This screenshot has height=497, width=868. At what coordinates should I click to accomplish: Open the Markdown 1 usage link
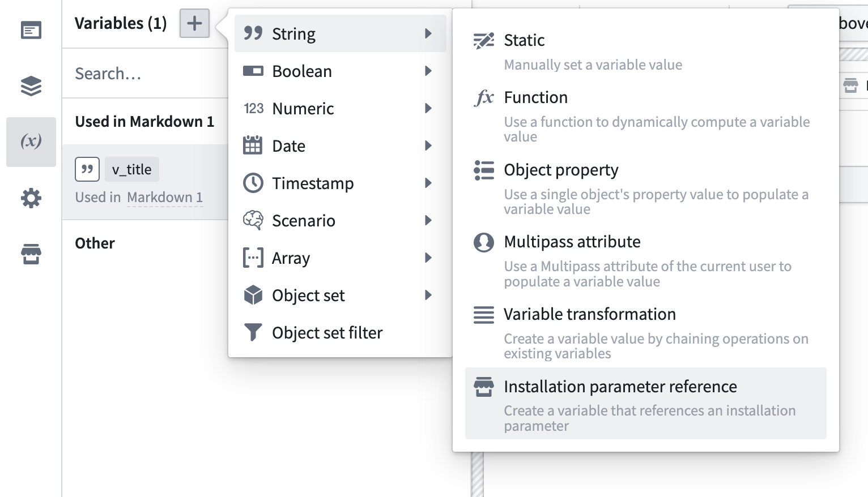pyautogui.click(x=165, y=198)
